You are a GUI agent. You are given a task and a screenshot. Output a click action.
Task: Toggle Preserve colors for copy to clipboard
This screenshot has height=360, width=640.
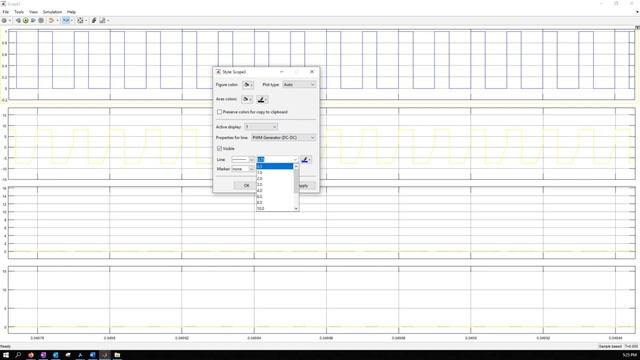pos(220,112)
